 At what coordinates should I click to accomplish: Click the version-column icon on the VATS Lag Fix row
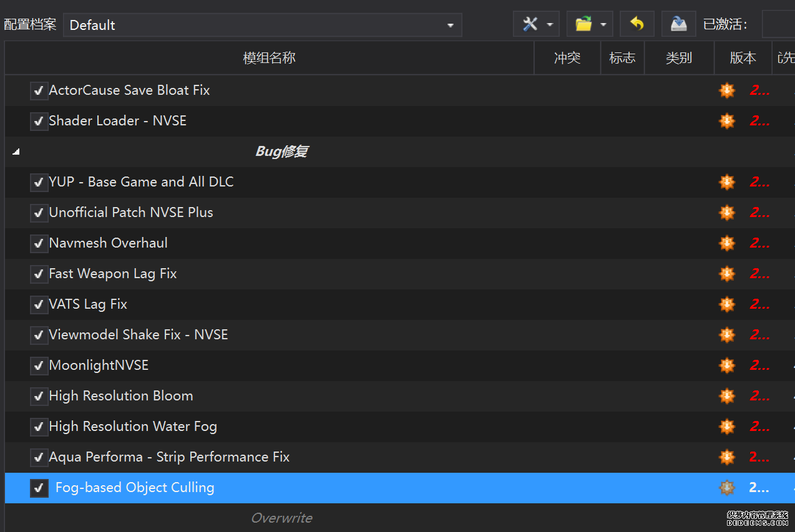pos(727,304)
